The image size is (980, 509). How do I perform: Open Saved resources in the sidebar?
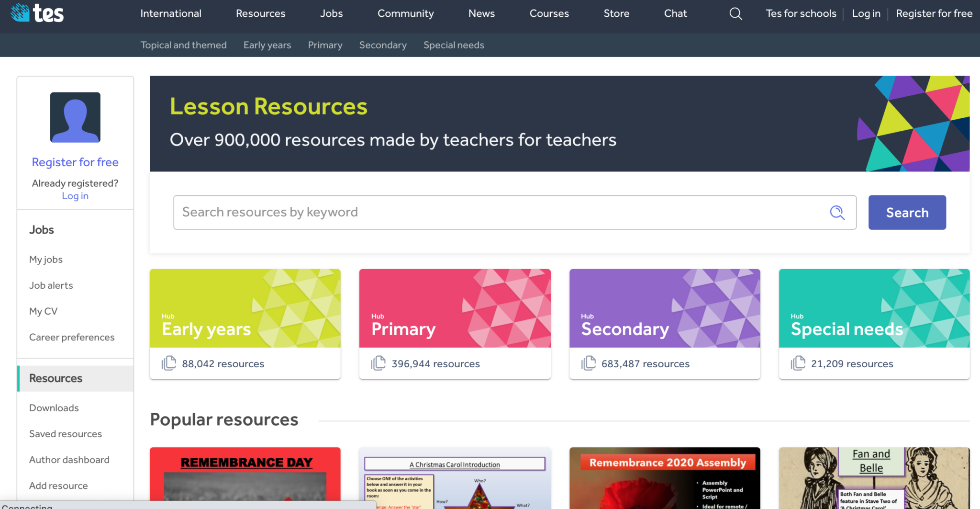tap(66, 434)
